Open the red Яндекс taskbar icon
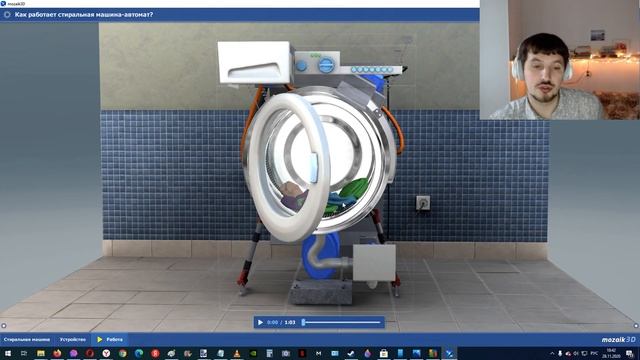The width and height of the screenshot is (640, 360). (x=155, y=353)
